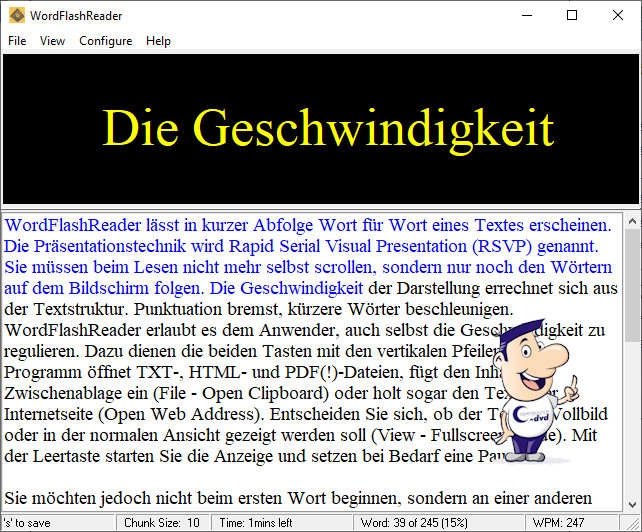This screenshot has width=642, height=532.
Task: Open the Help menu
Action: coord(158,41)
